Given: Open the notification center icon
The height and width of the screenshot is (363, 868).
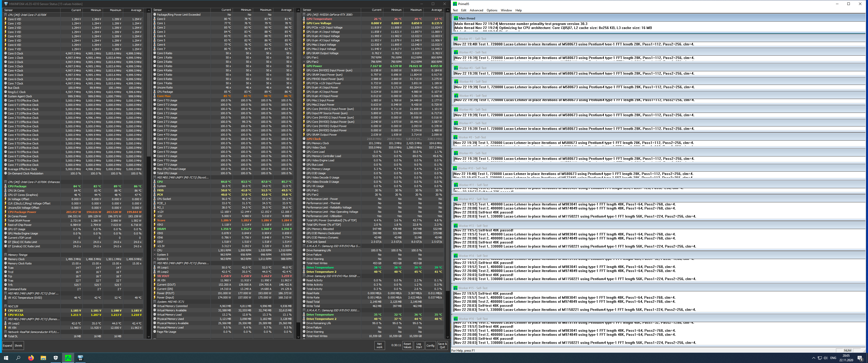Looking at the screenshot, I should 860,358.
